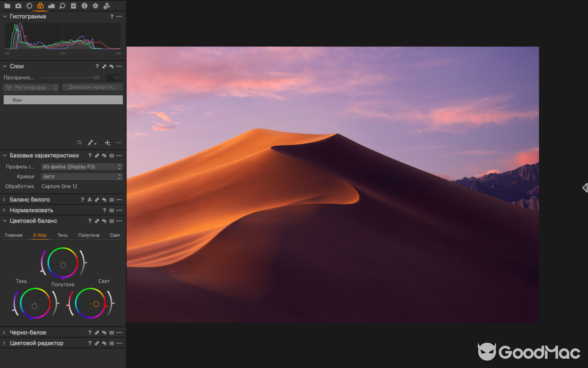Open the Output tool tab (gear icon)
588x368 pixels.
point(96,6)
